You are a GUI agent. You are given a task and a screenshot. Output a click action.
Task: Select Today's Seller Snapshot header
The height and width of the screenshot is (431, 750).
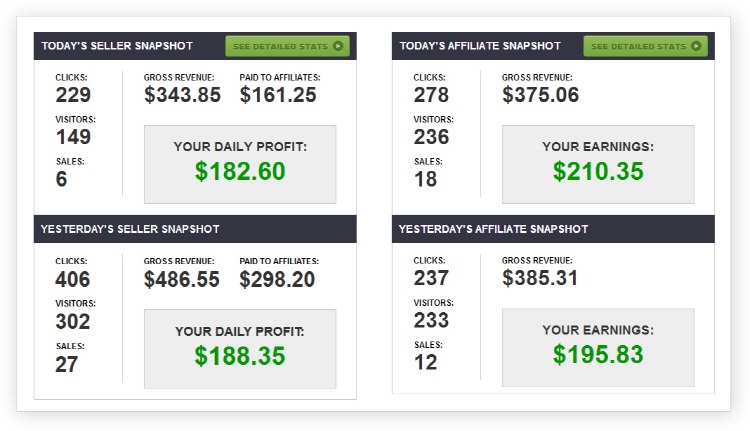click(117, 46)
